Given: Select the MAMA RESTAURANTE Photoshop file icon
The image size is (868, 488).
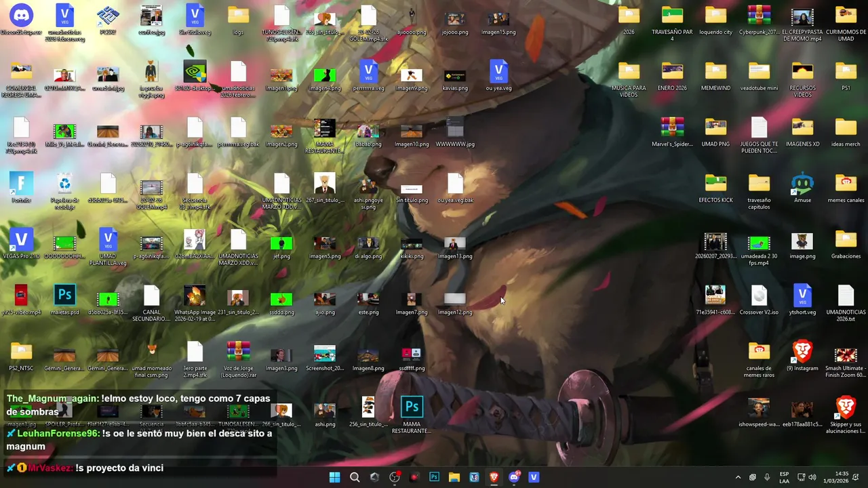Looking at the screenshot, I should click(x=412, y=407).
